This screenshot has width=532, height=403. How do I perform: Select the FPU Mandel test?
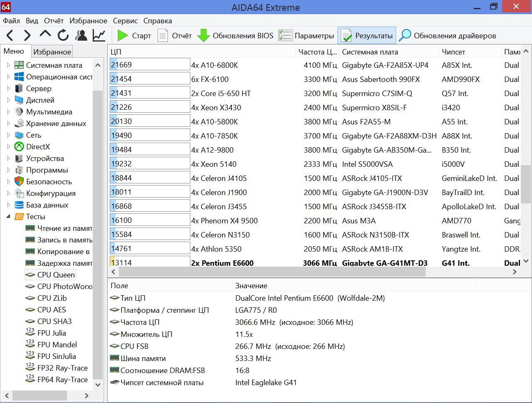coord(57,344)
